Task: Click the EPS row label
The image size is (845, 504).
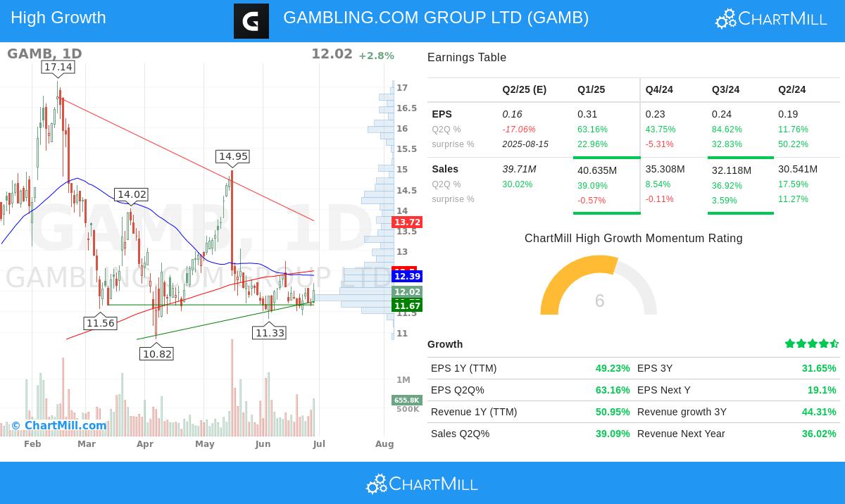Action: [x=442, y=114]
